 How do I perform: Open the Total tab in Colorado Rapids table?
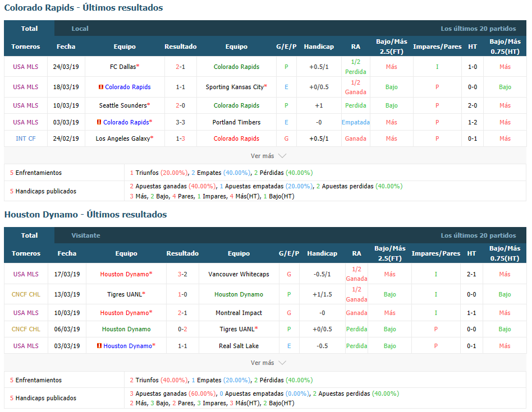[29, 29]
